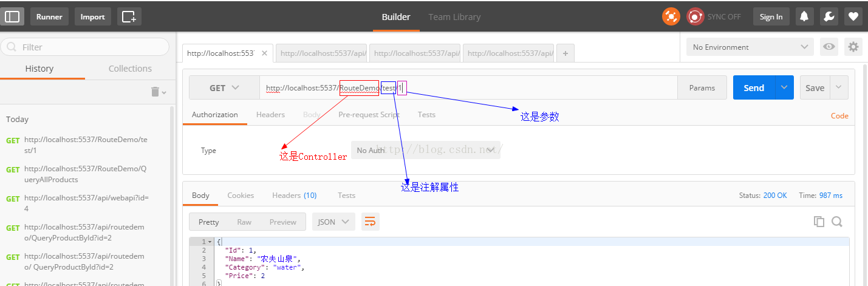Open the Save dropdown arrow
868x286 pixels.
tap(839, 87)
